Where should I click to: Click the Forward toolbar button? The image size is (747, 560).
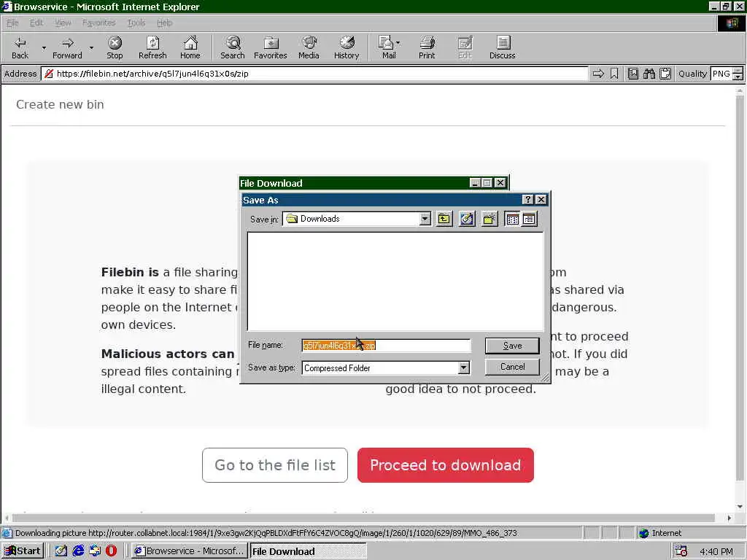coord(67,47)
